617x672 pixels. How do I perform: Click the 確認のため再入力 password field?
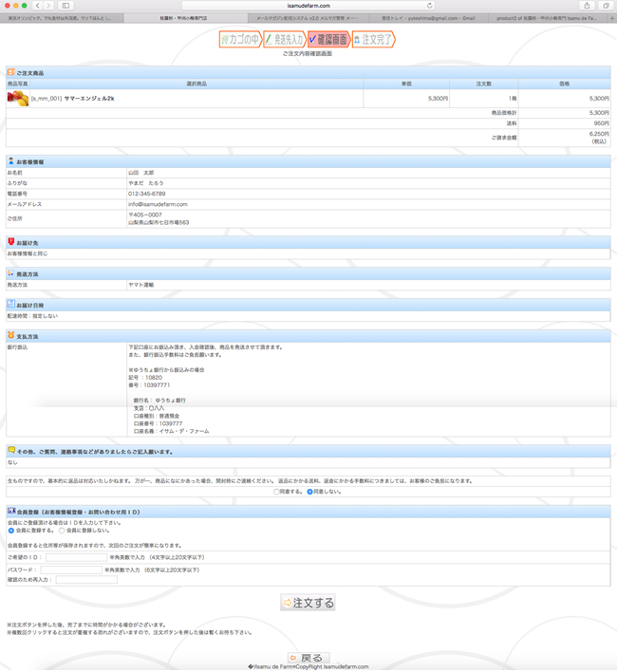pyautogui.click(x=86, y=579)
